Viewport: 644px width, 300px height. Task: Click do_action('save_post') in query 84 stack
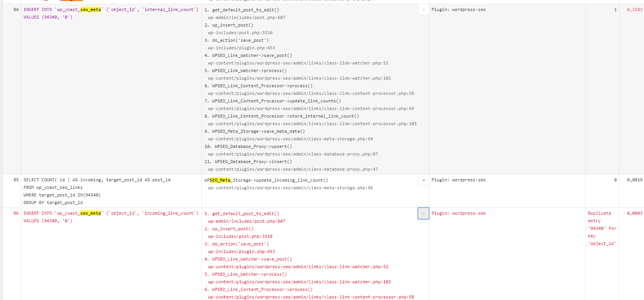point(240,41)
